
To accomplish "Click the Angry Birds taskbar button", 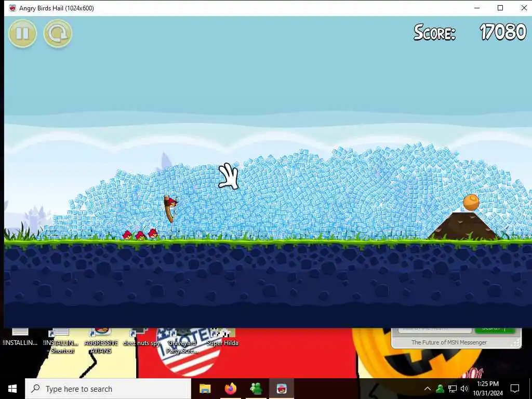I will pos(282,389).
